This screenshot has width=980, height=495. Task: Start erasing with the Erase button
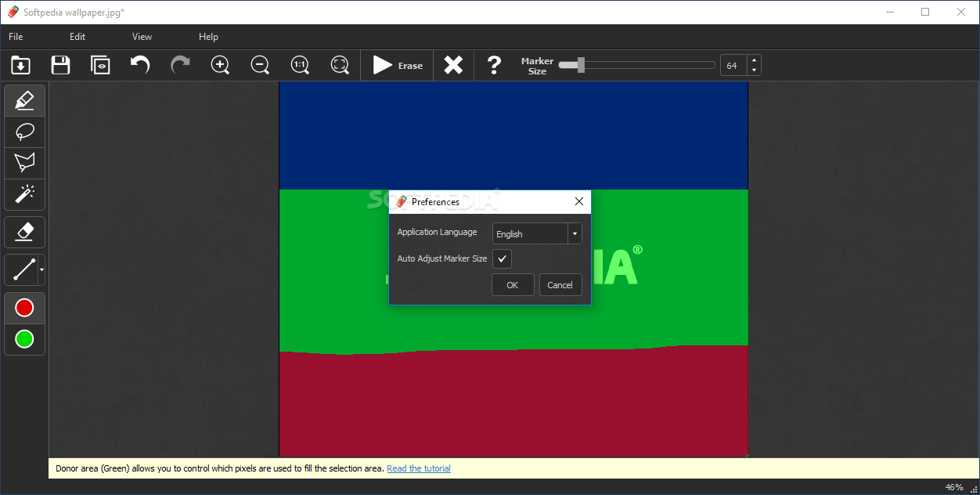pos(398,65)
